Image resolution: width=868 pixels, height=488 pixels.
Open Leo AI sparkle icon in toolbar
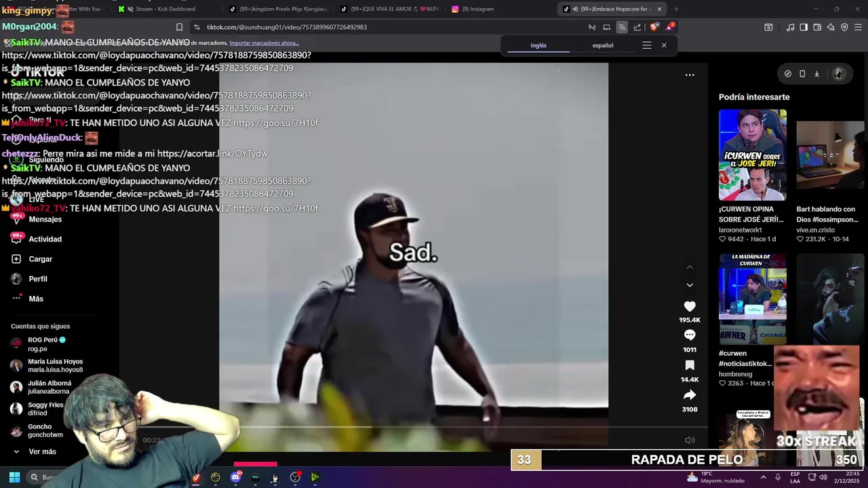coord(831,27)
